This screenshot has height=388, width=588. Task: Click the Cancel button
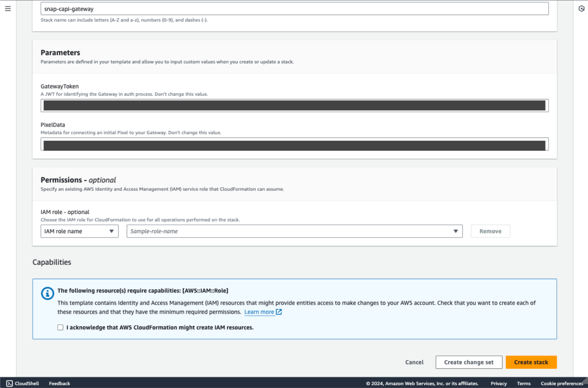414,362
